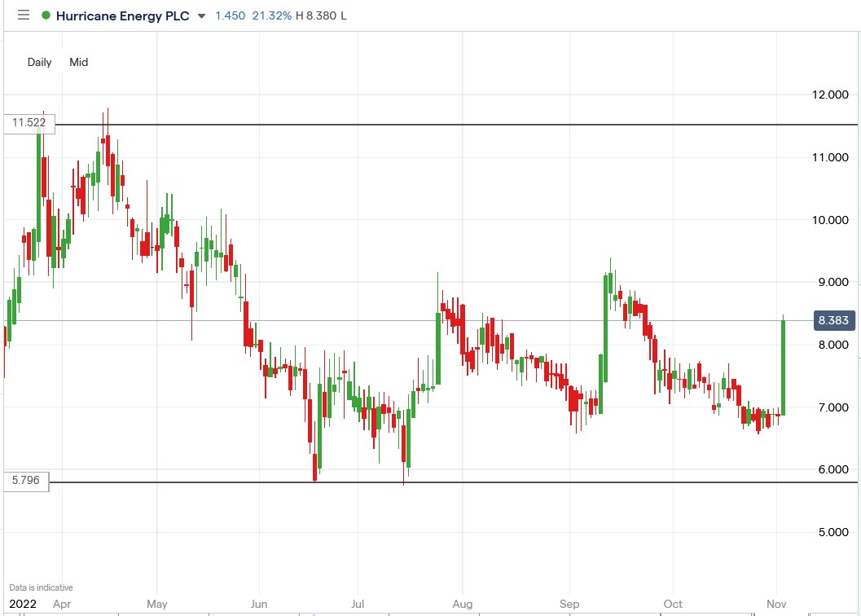Click the 12.000 price axis label
The width and height of the screenshot is (861, 616).
(831, 95)
